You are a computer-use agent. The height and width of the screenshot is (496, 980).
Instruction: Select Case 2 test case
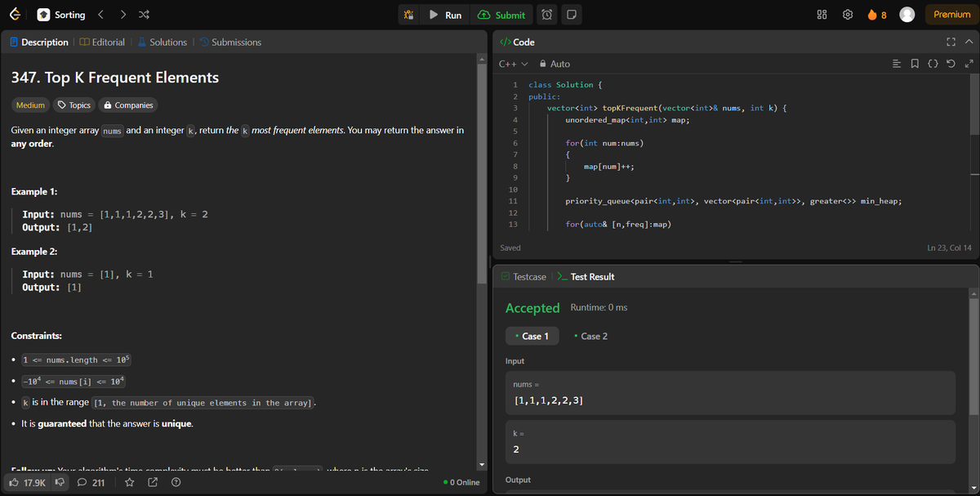coord(590,336)
